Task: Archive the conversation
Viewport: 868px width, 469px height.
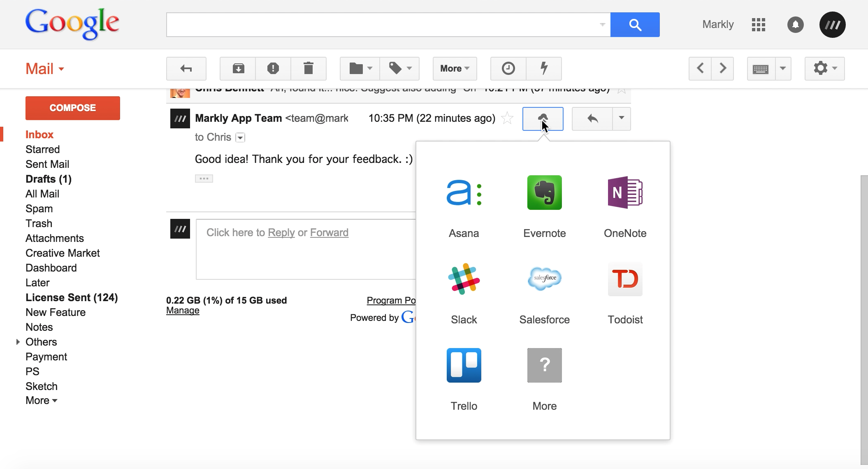Action: (238, 68)
